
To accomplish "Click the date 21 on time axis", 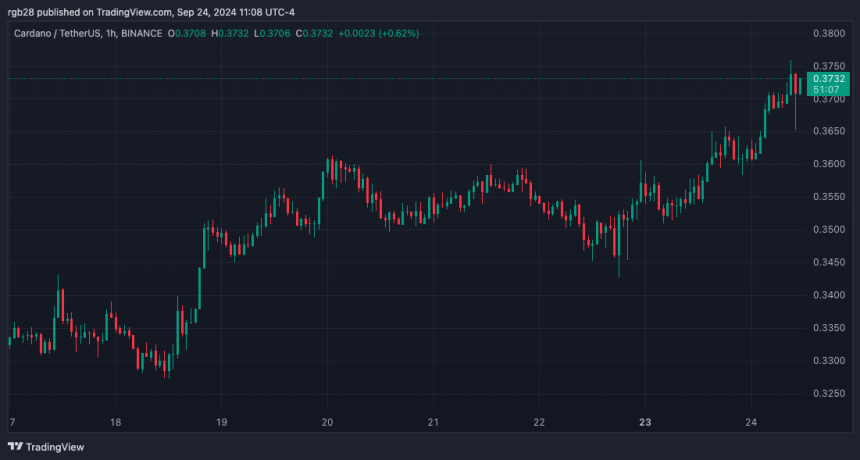I will [433, 422].
